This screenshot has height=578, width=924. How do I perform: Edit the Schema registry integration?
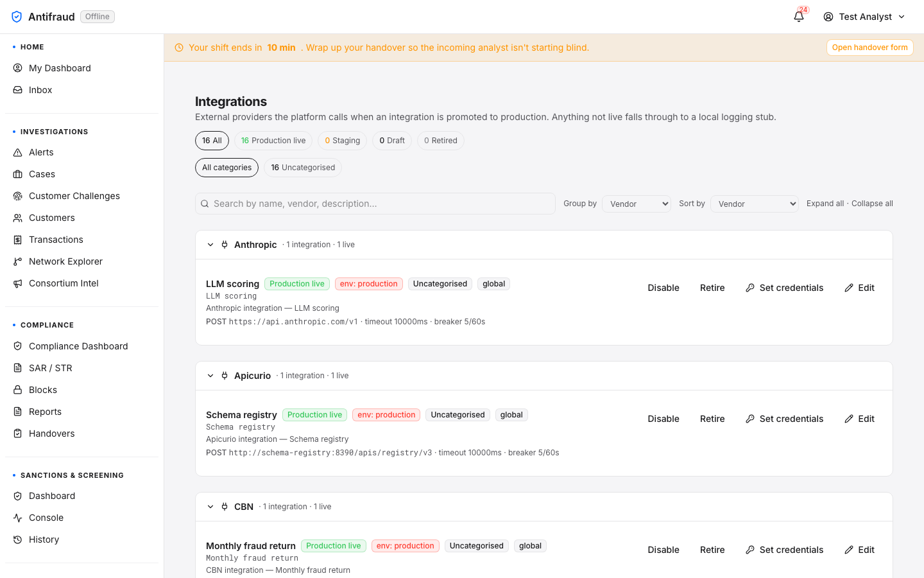(860, 419)
